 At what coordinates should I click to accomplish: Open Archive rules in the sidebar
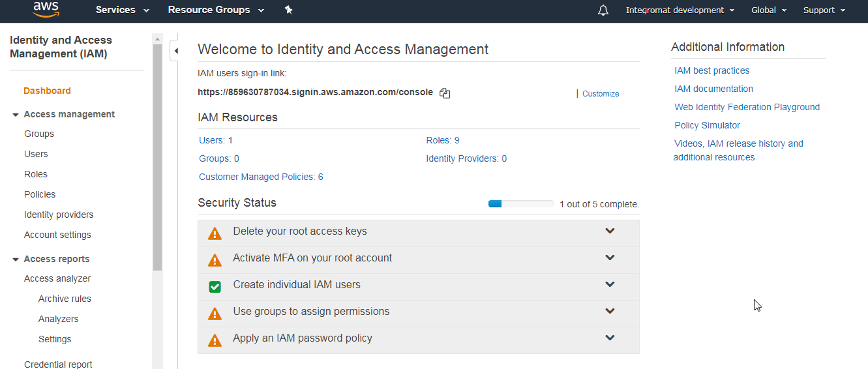(65, 299)
